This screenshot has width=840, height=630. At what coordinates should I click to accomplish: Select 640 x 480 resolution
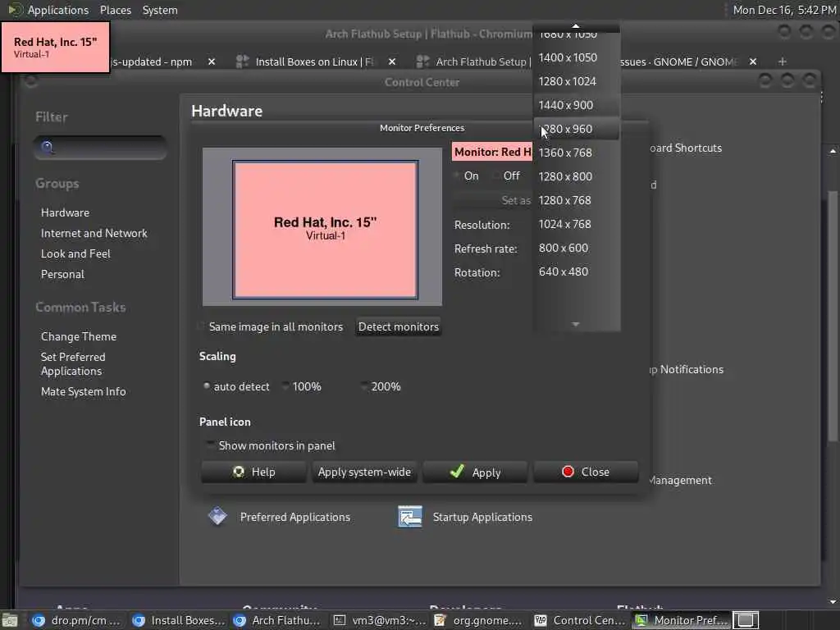(577, 272)
